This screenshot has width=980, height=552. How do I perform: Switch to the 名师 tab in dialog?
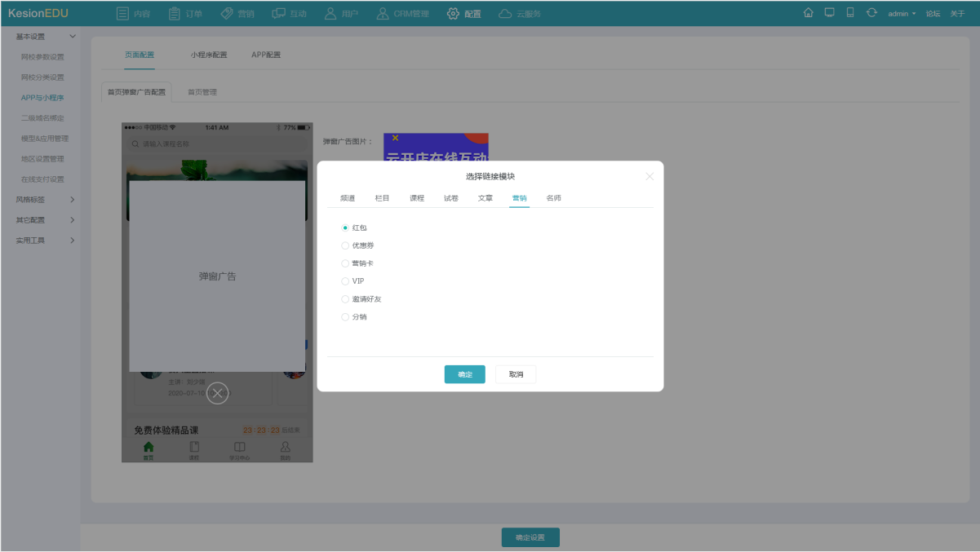pyautogui.click(x=553, y=198)
